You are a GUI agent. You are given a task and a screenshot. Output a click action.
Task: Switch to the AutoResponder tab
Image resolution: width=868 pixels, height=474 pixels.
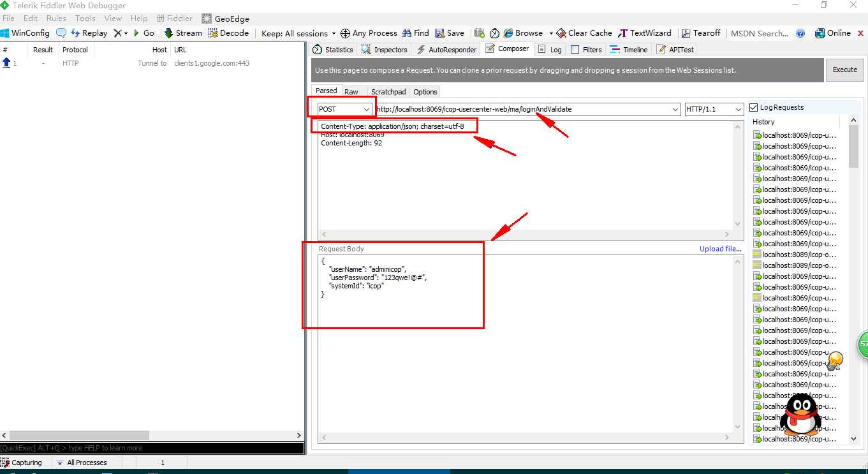(x=446, y=49)
